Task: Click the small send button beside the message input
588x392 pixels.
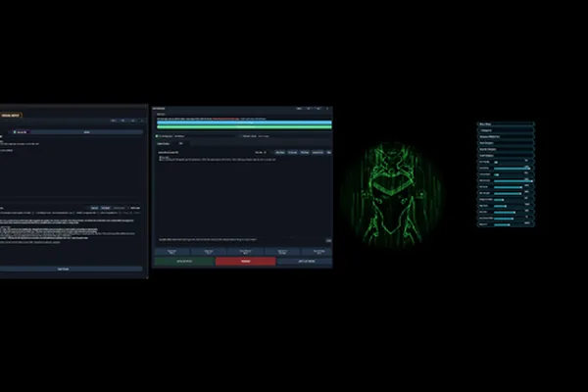Action: 328,240
